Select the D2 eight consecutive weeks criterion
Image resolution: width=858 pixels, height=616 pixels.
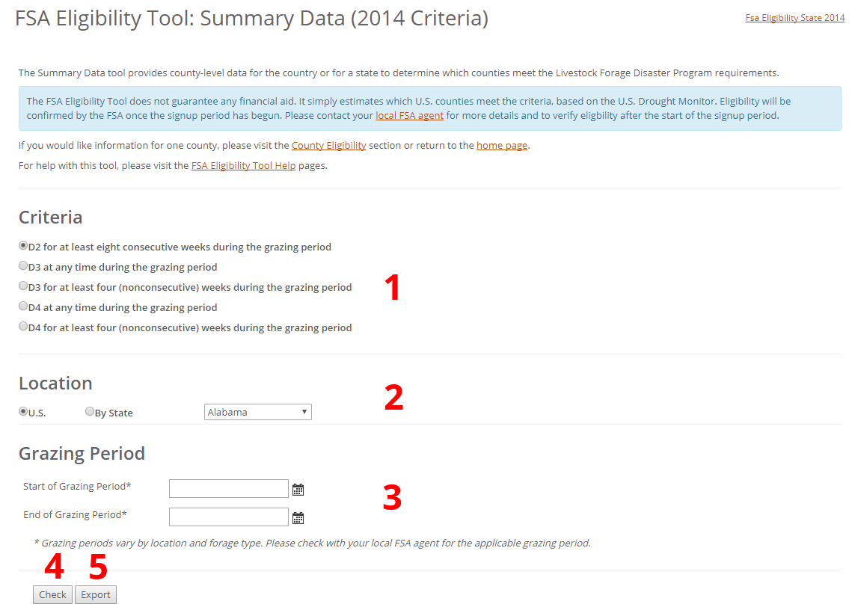[23, 245]
